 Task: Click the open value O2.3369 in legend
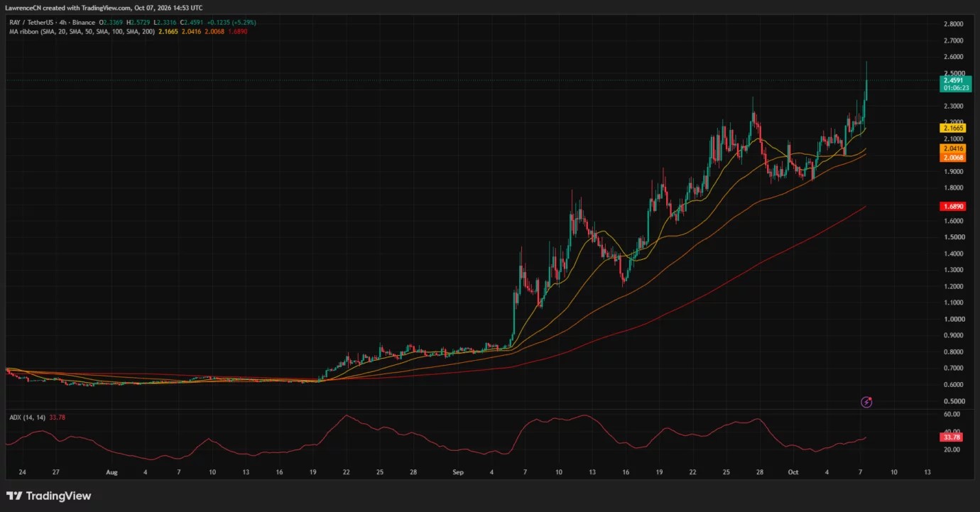111,23
